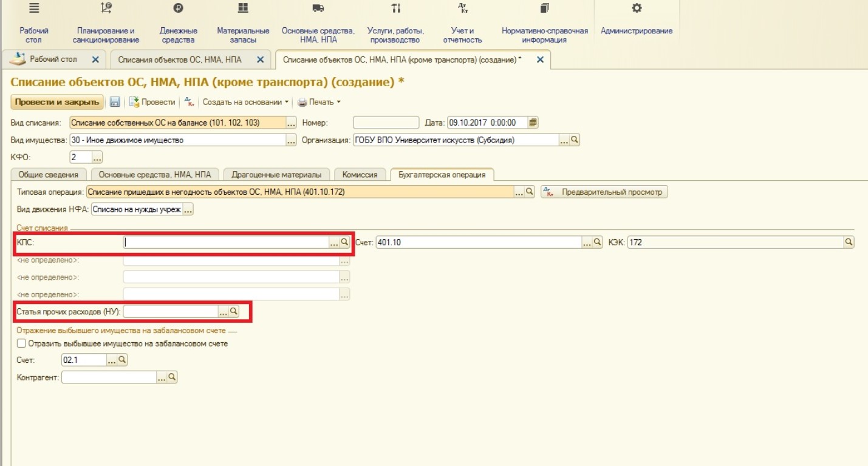Close the Рабочий стол tab
Image resolution: width=868 pixels, height=466 pixels.
click(95, 59)
